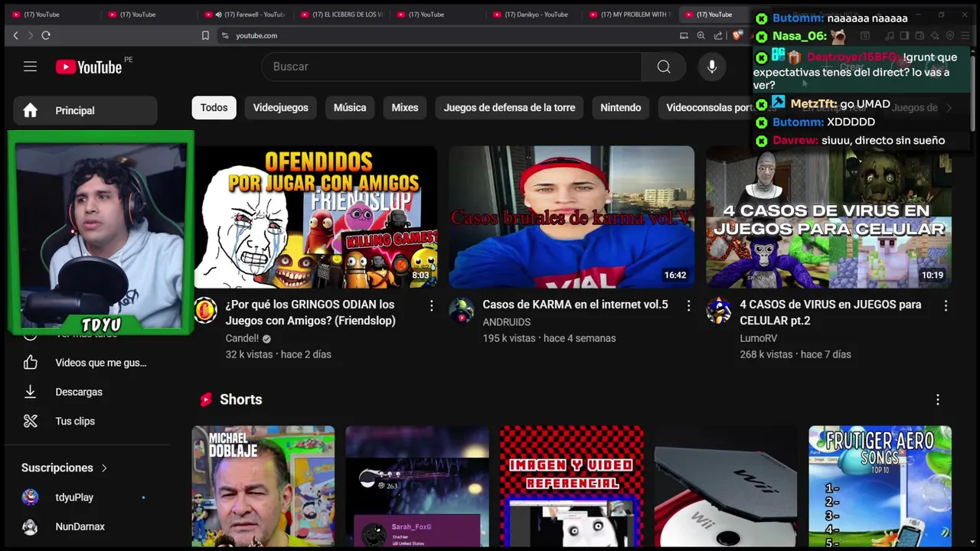Click the search magnifier button
The image size is (980, 551).
coord(664,67)
